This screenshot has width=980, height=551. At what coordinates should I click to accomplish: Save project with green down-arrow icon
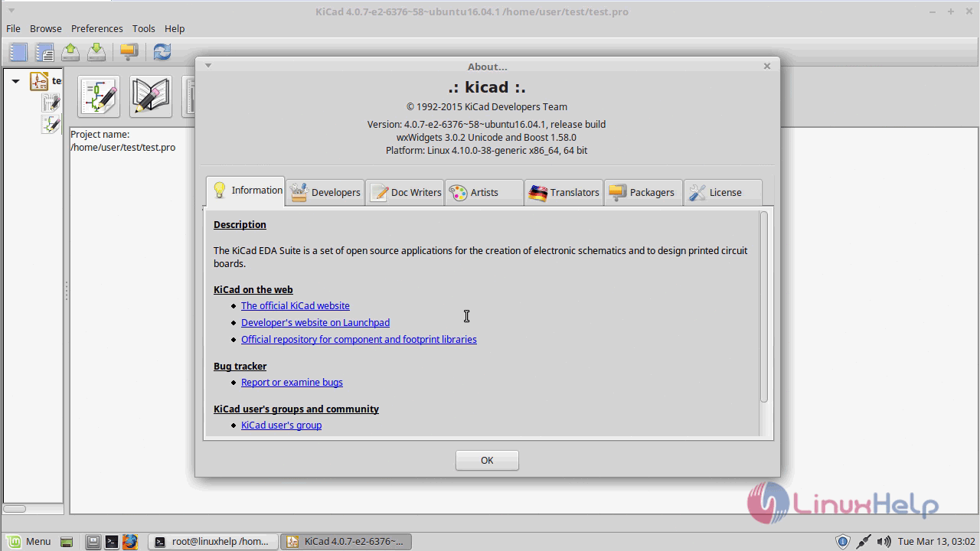pos(96,52)
